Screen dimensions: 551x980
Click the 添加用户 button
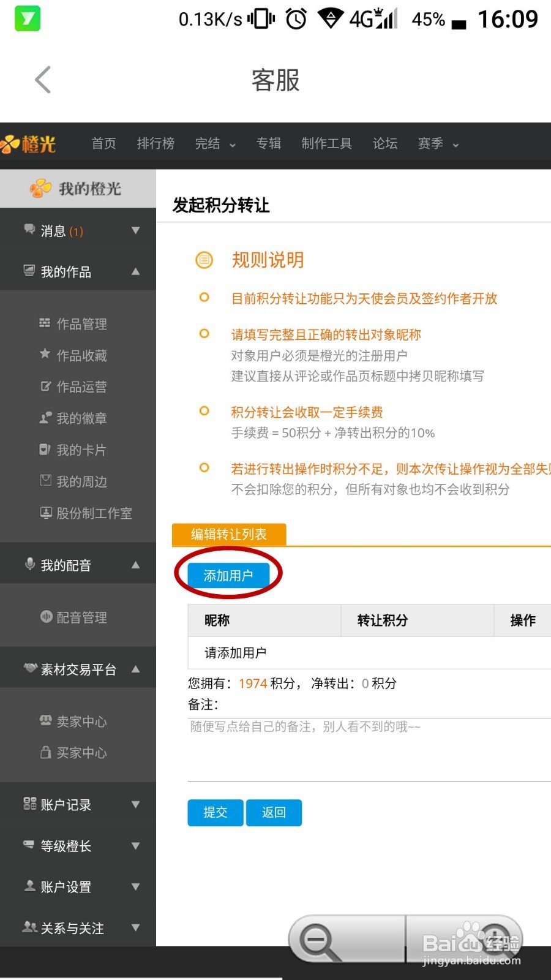point(228,576)
